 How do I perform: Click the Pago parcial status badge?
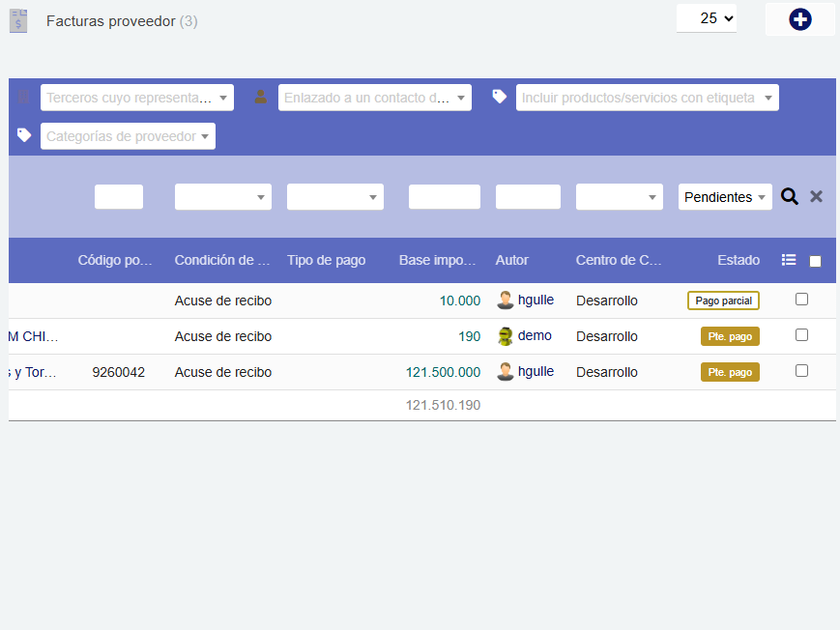pyautogui.click(x=723, y=300)
